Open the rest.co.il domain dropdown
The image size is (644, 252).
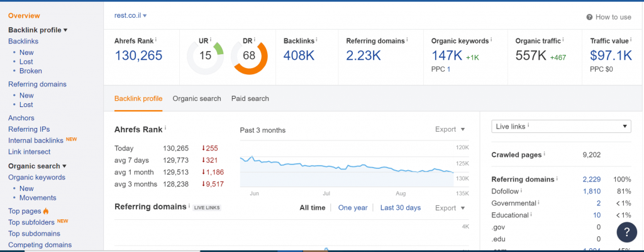(x=131, y=16)
